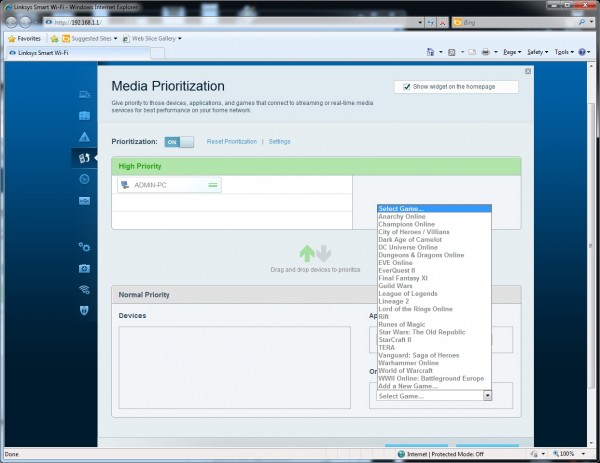The height and width of the screenshot is (463, 600).
Task: Click the ADMIN-PC drag handle icon
Action: [x=212, y=185]
